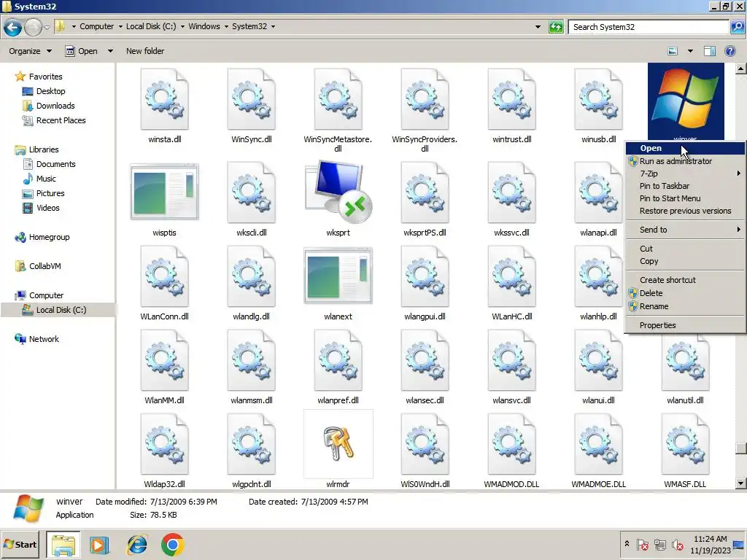
Task: Select the wintrust.dll file icon
Action: (x=511, y=99)
